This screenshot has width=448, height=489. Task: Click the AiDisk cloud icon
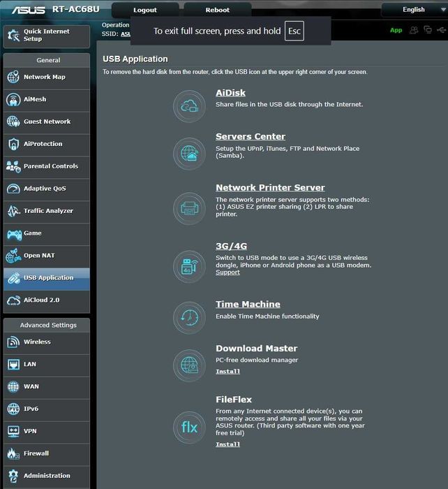coord(189,106)
